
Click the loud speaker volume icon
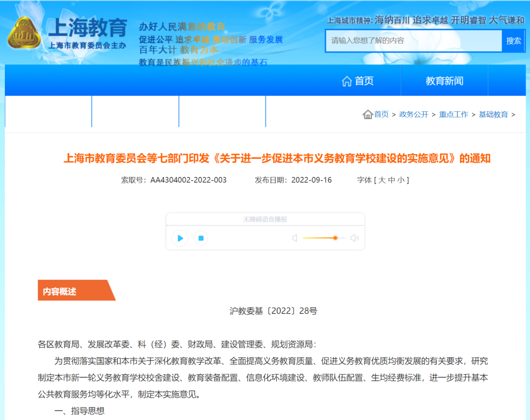(x=354, y=238)
